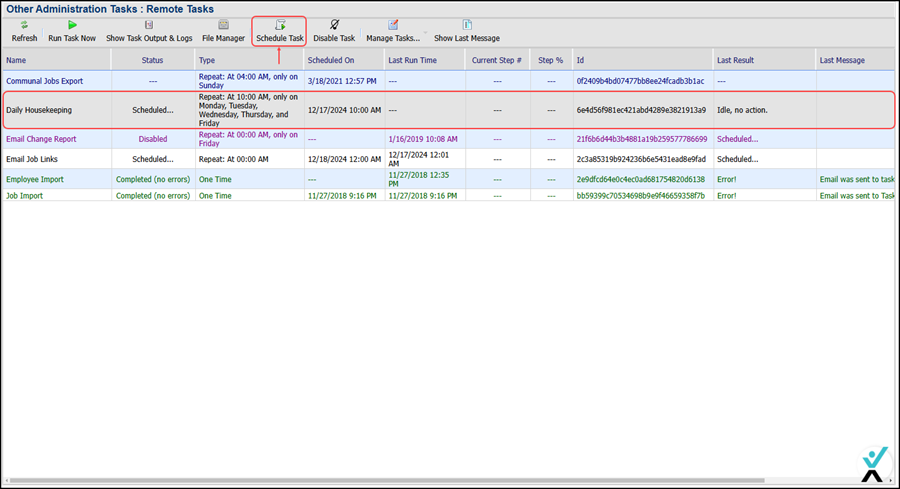900x489 pixels.
Task: Click the Last Run Time column header
Action: (x=412, y=60)
